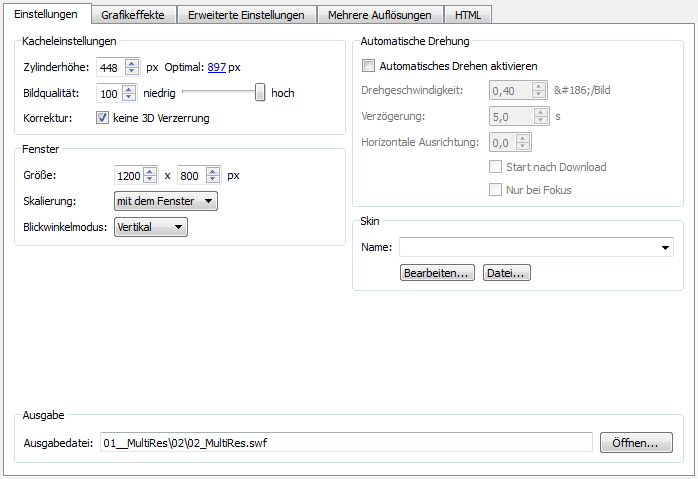This screenshot has width=698, height=479.
Task: Enable Automatisches Drehen aktivieren checkbox
Action: click(x=368, y=66)
